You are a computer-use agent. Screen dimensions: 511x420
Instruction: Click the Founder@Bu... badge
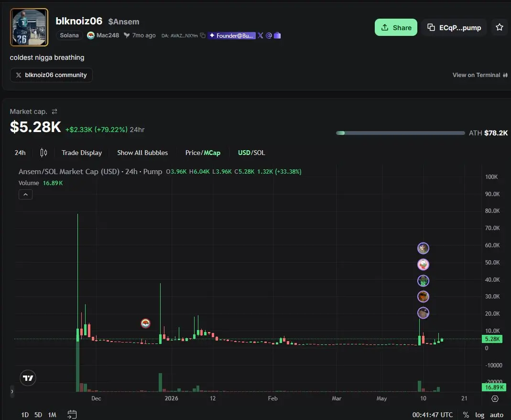tap(231, 35)
